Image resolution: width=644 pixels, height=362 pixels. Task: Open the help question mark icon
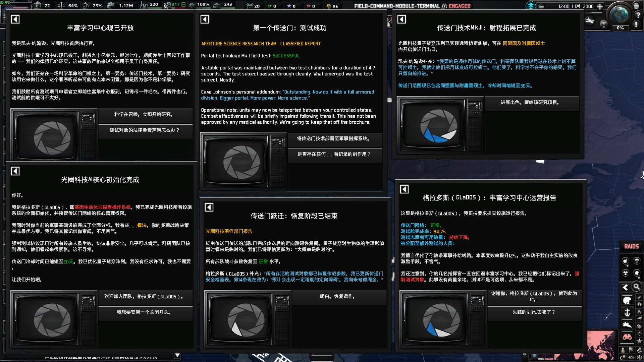(638, 15)
